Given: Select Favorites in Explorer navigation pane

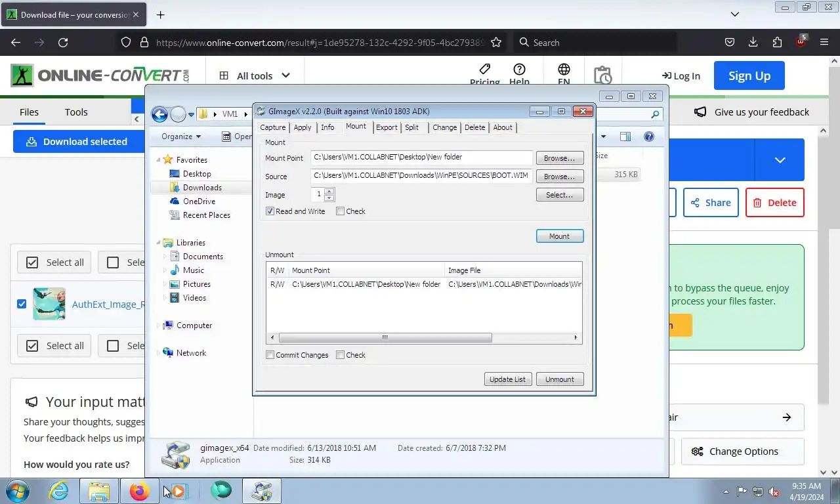Looking at the screenshot, I should (x=192, y=159).
